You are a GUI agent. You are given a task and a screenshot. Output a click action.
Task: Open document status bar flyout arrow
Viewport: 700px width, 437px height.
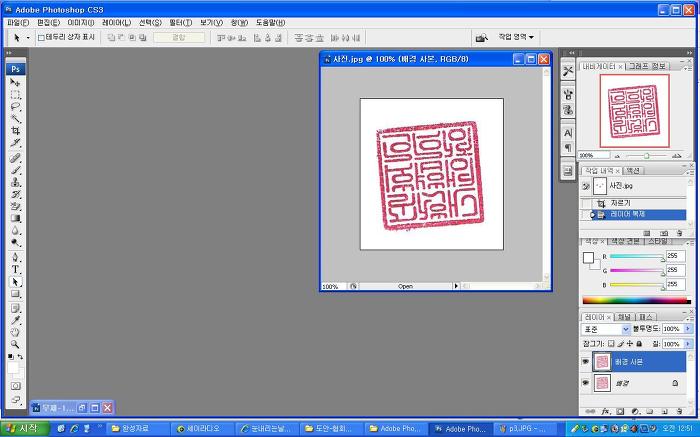pos(456,286)
